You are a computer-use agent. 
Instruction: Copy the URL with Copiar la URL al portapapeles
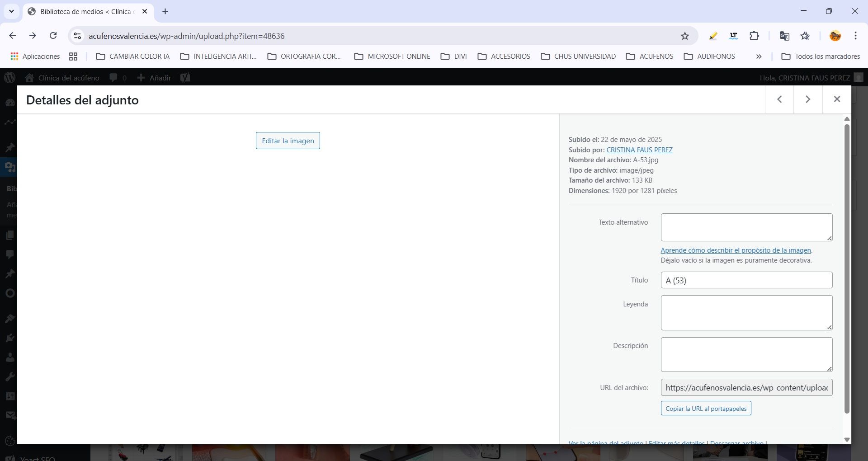coord(706,409)
